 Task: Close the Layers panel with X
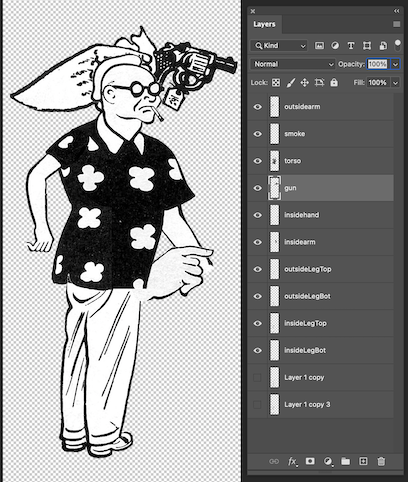point(253,11)
